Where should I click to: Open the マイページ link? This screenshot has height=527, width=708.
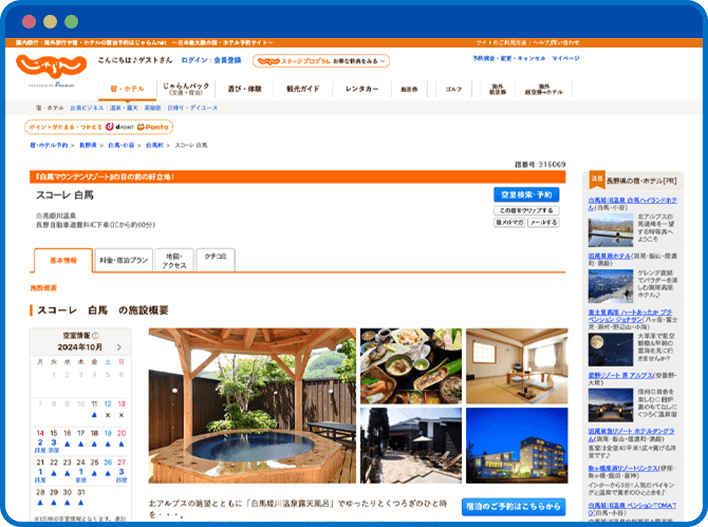(x=566, y=58)
